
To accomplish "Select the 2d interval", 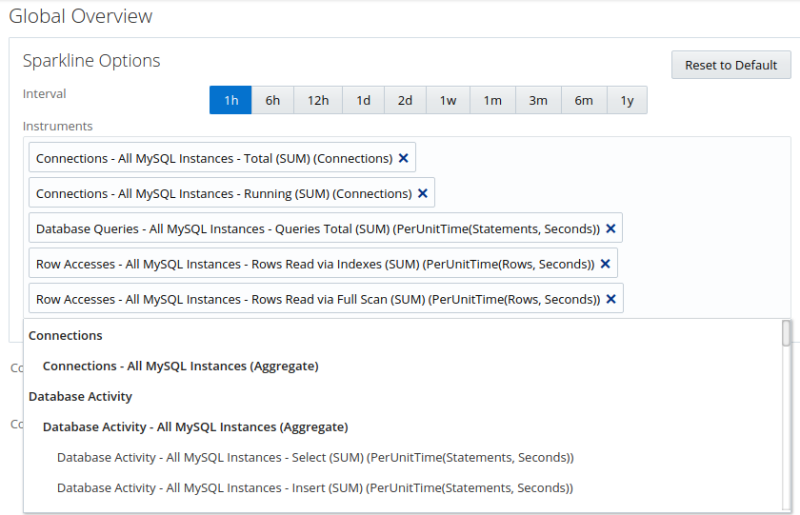I will [x=405, y=100].
